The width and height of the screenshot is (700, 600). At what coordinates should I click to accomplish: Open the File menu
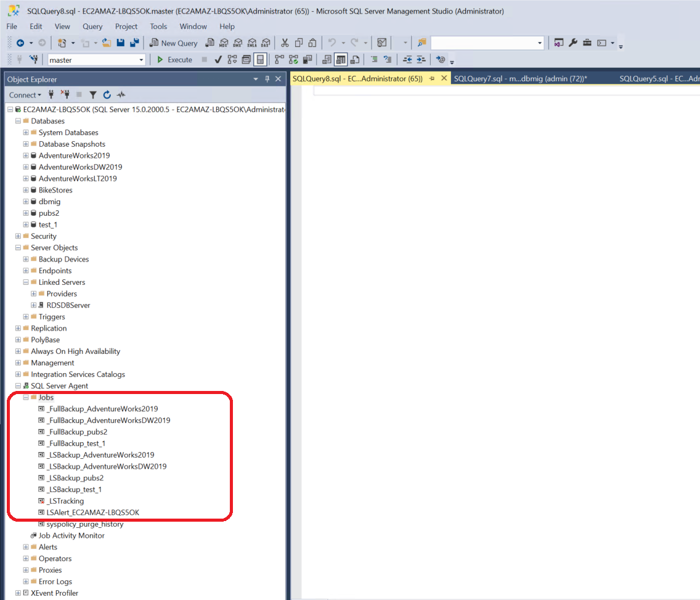[12, 27]
